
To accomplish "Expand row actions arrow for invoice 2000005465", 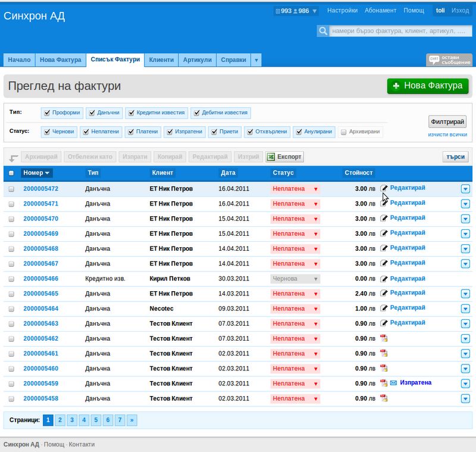I will pos(465,294).
